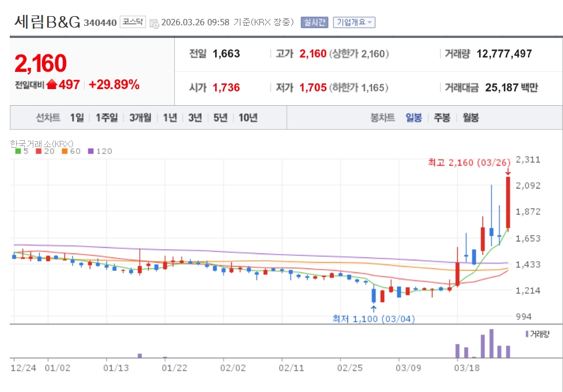
Task: Choose the 10년 line chart range
Action: tap(248, 118)
